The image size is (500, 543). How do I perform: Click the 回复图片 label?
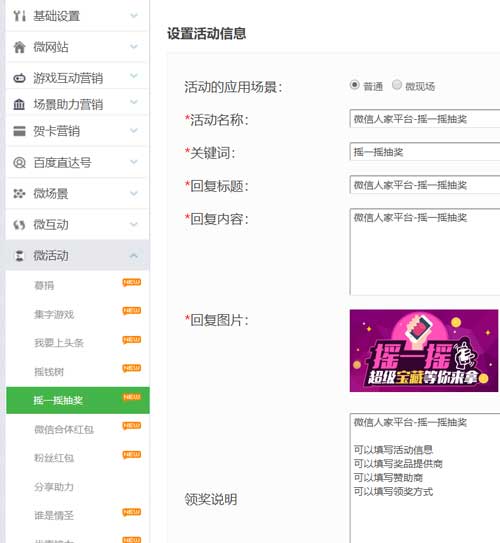(x=217, y=320)
